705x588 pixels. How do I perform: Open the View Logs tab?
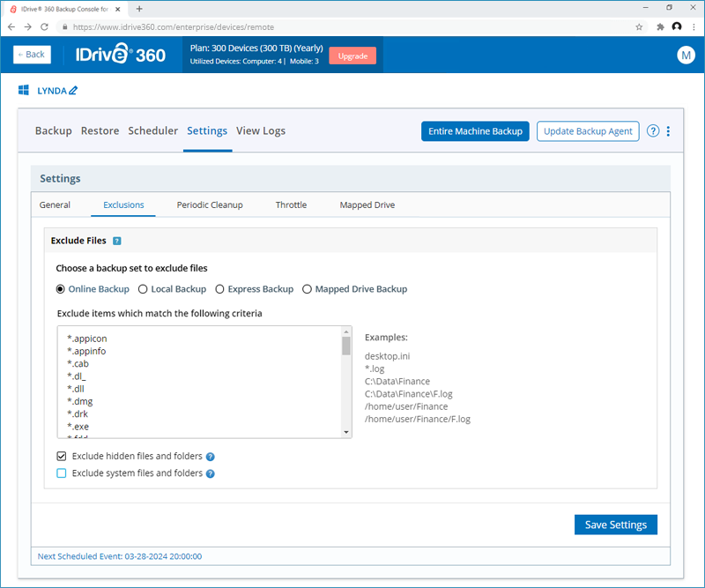pyautogui.click(x=261, y=131)
